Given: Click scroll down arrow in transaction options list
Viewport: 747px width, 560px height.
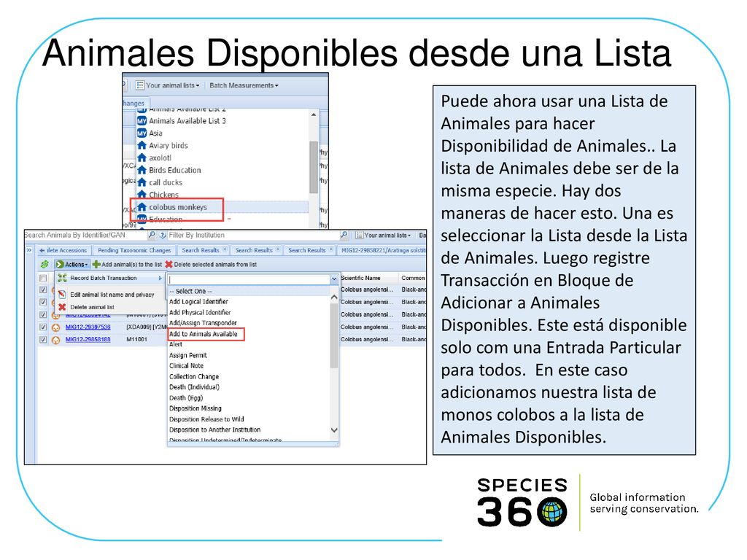Looking at the screenshot, I should pyautogui.click(x=334, y=430).
